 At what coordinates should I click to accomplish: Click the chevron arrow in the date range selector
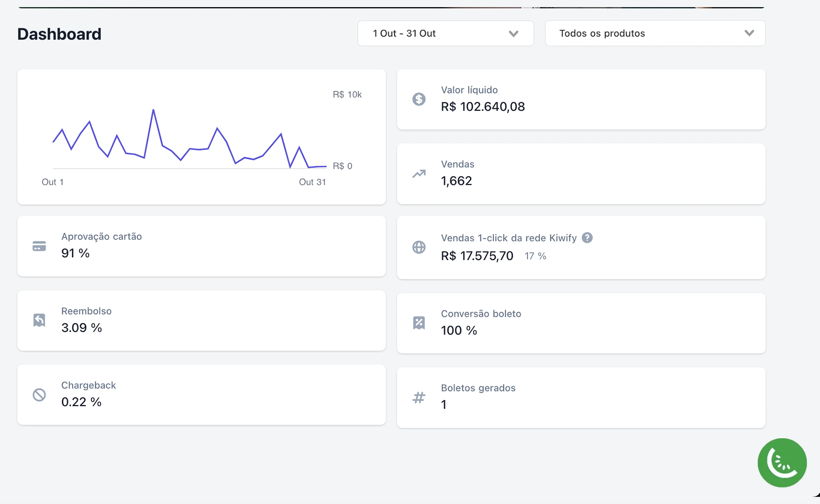[513, 34]
